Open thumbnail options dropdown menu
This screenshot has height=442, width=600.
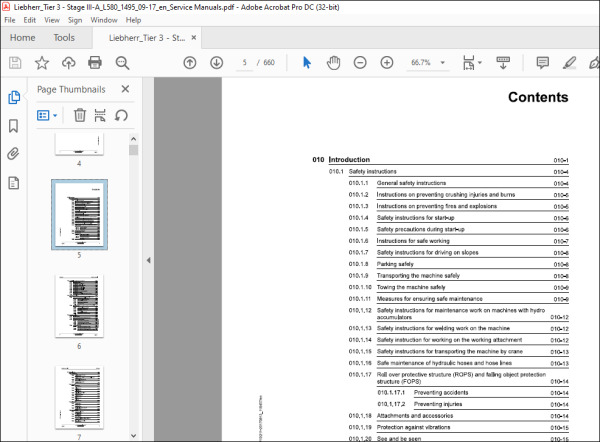(x=47, y=115)
